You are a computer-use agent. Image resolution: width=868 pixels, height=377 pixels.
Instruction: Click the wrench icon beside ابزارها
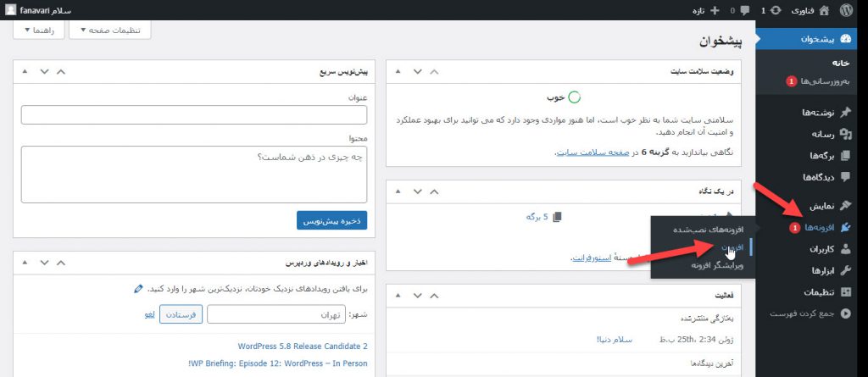click(x=845, y=271)
